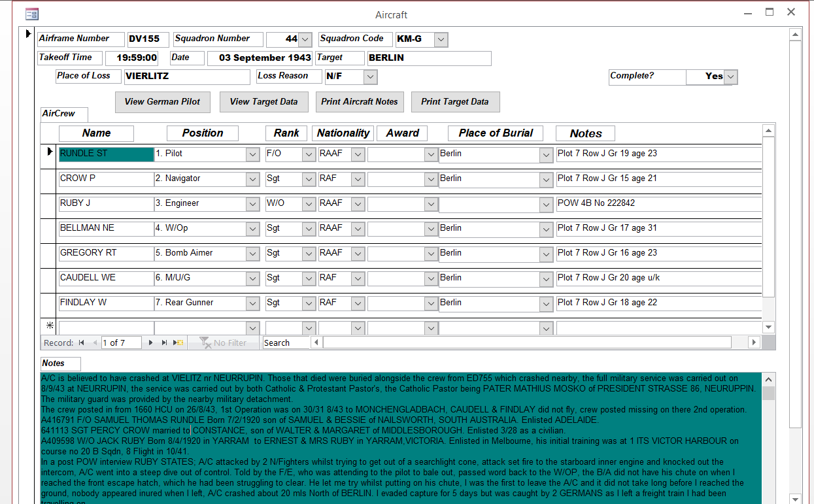Select the RUNDLE ST row selector arrow
The image size is (814, 504).
pos(49,153)
